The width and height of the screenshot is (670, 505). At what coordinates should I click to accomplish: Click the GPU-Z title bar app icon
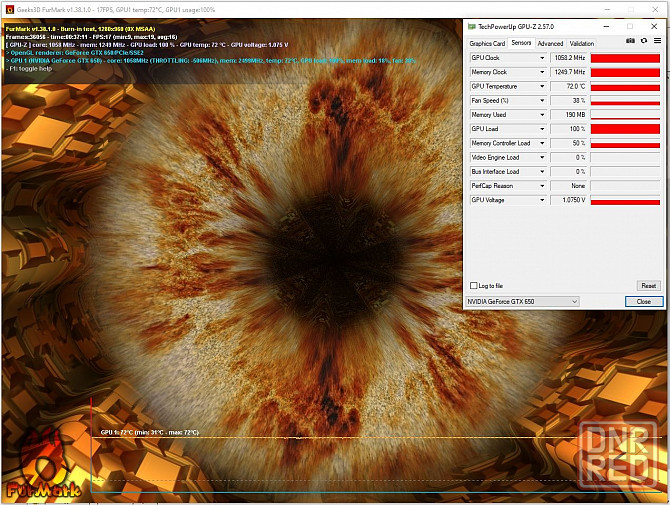tap(472, 26)
